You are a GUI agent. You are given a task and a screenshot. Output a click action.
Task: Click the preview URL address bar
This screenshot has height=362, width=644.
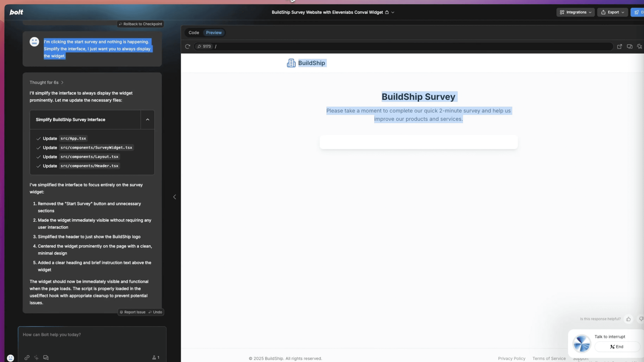(404, 46)
